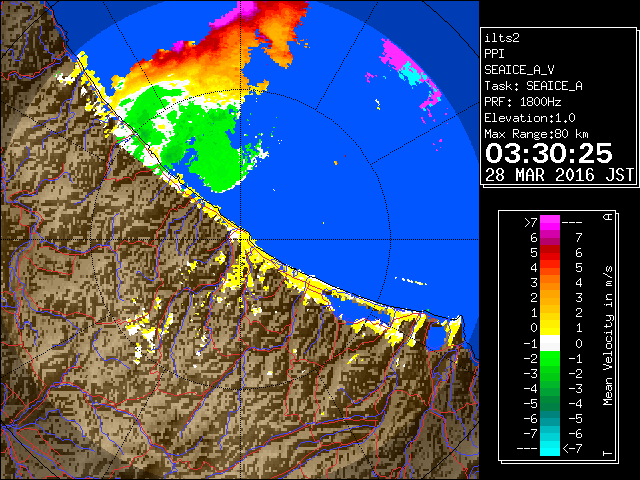The height and width of the screenshot is (480, 640).
Task: Select the 'Elevation:1.0' text
Action: click(x=530, y=118)
